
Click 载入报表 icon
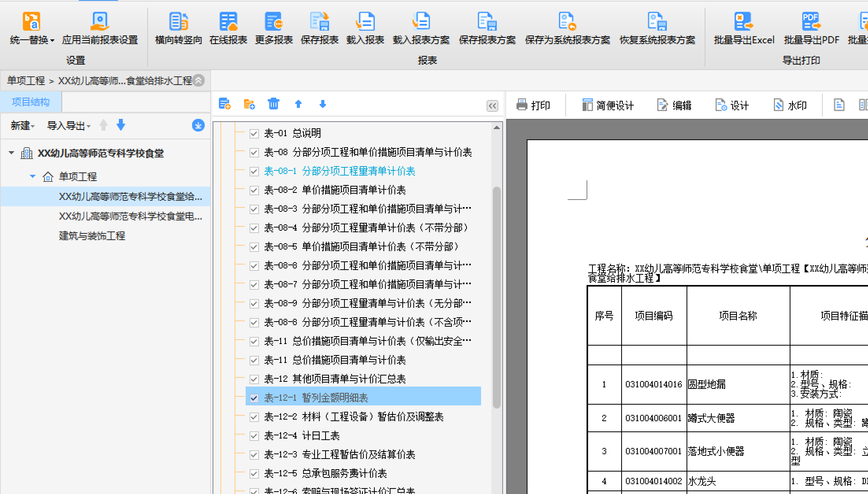365,22
